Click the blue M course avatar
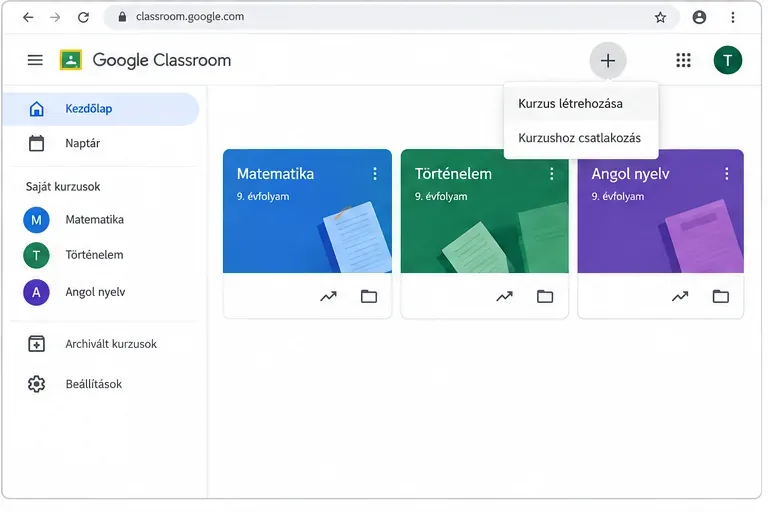Image resolution: width=768 pixels, height=512 pixels. coord(36,220)
